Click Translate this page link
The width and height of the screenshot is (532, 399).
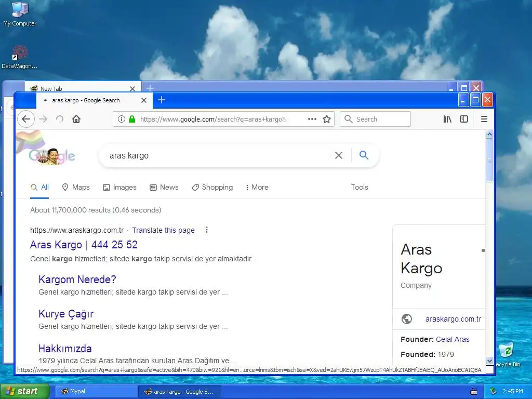click(x=163, y=230)
